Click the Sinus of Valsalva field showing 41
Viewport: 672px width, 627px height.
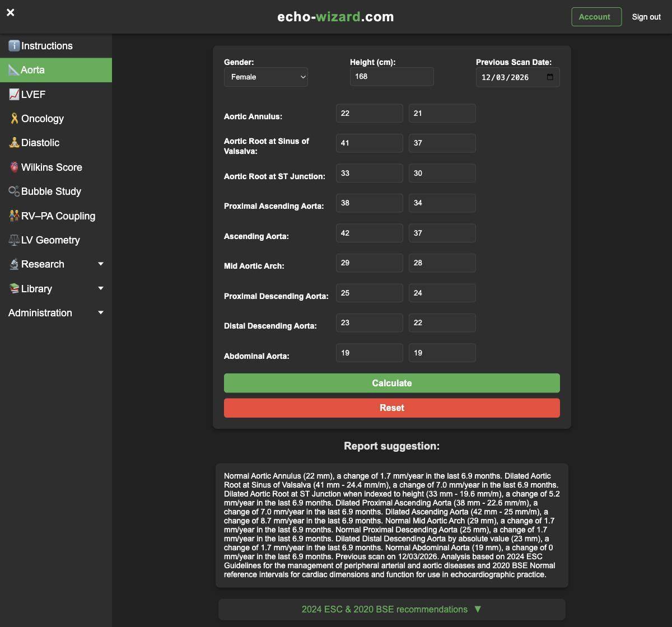click(x=370, y=143)
